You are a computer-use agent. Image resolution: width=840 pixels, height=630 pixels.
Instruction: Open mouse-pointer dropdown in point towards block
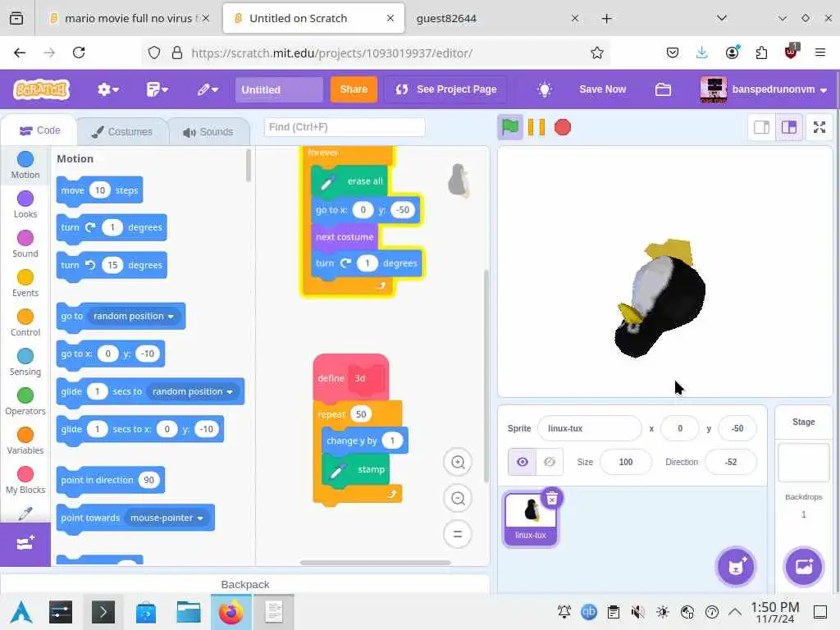(167, 518)
